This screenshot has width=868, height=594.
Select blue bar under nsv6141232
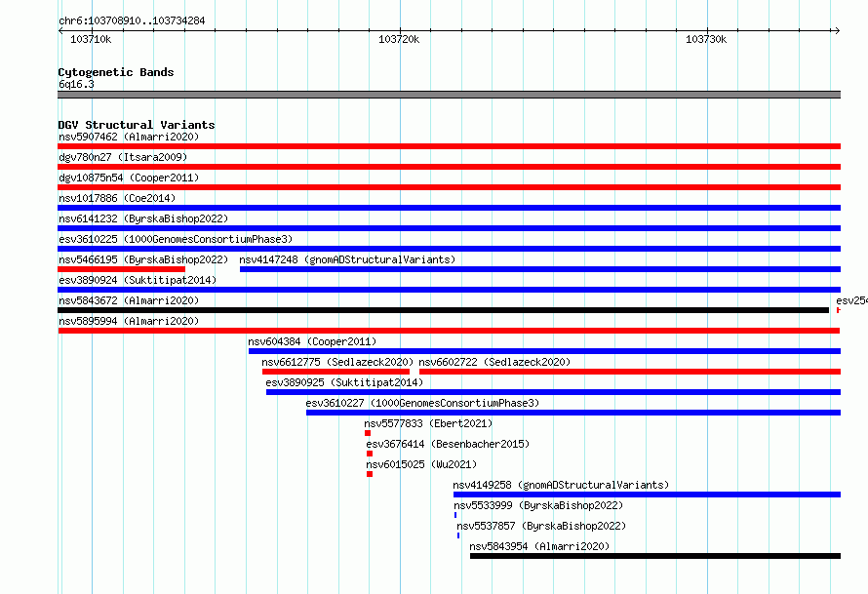[x=449, y=228]
